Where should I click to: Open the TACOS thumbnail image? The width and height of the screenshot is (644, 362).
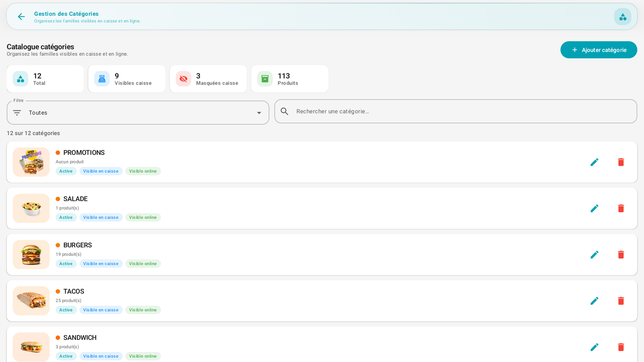point(31,301)
